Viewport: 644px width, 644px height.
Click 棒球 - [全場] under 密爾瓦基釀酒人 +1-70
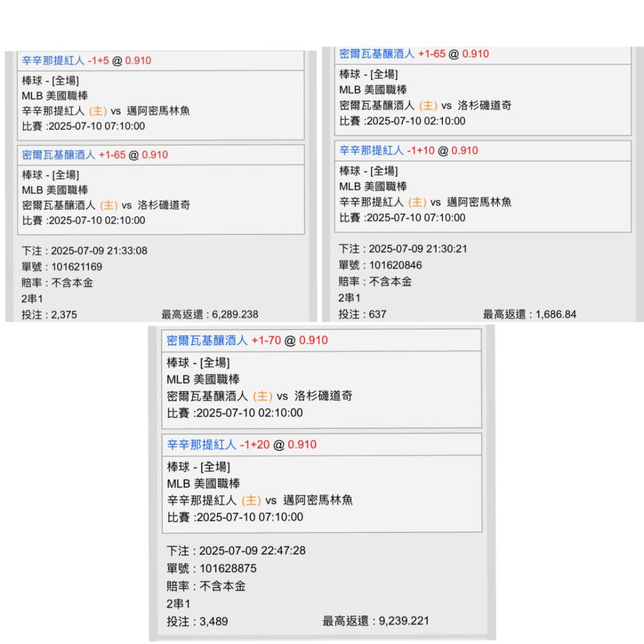pos(198,363)
